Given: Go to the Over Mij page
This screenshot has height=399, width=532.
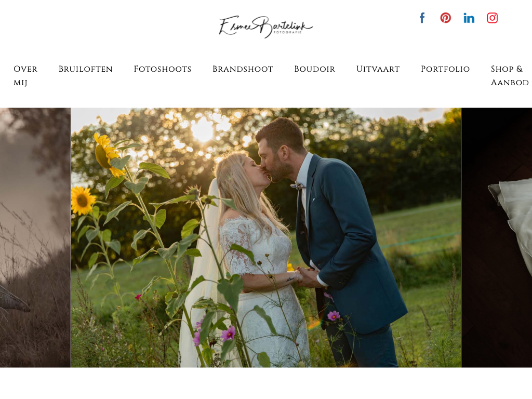Looking at the screenshot, I should (25, 76).
